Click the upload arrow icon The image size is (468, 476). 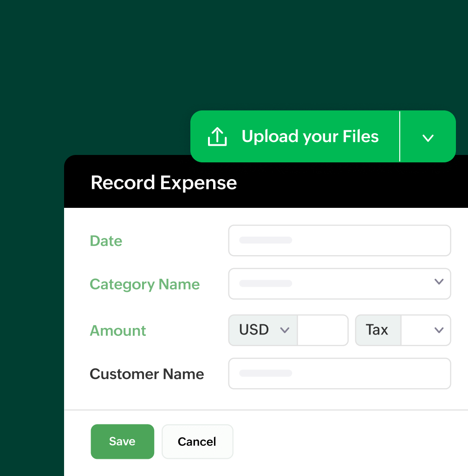[216, 136]
